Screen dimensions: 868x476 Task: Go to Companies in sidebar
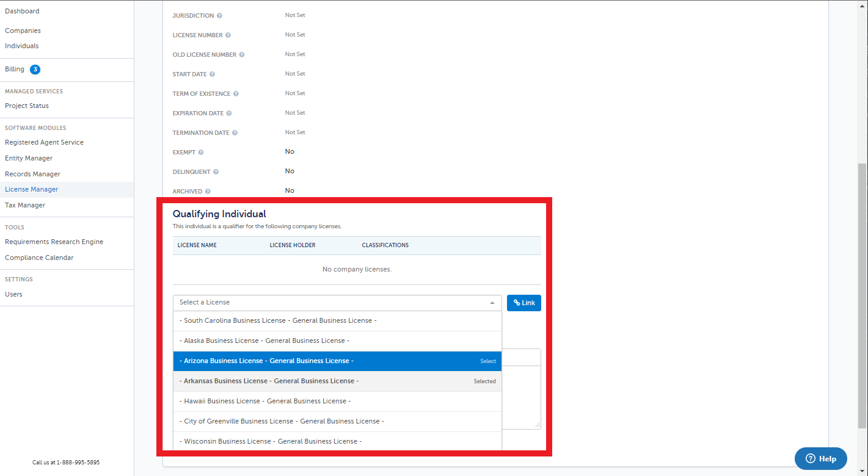(x=23, y=31)
